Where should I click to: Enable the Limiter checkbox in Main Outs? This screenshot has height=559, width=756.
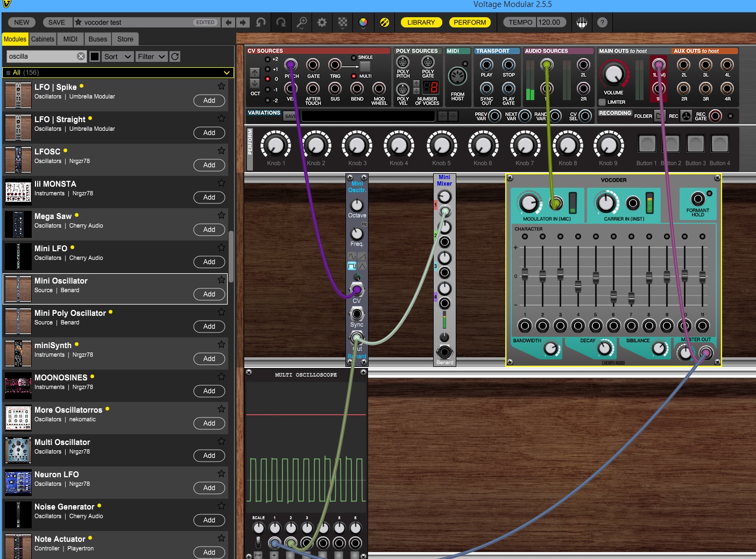(x=602, y=102)
